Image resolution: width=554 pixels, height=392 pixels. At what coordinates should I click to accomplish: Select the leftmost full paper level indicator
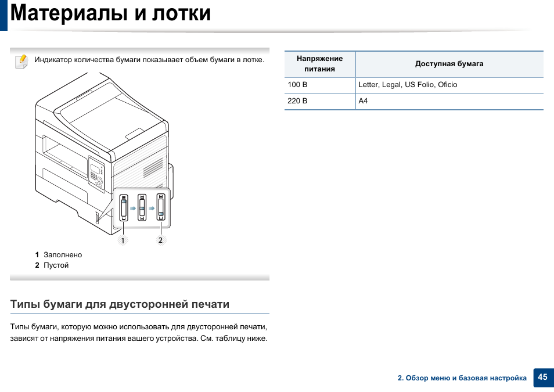(x=123, y=207)
